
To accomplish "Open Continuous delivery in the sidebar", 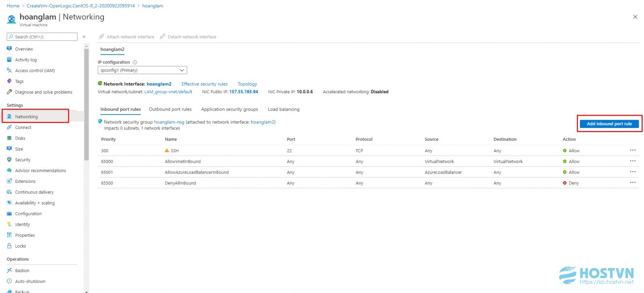I will [34, 193].
